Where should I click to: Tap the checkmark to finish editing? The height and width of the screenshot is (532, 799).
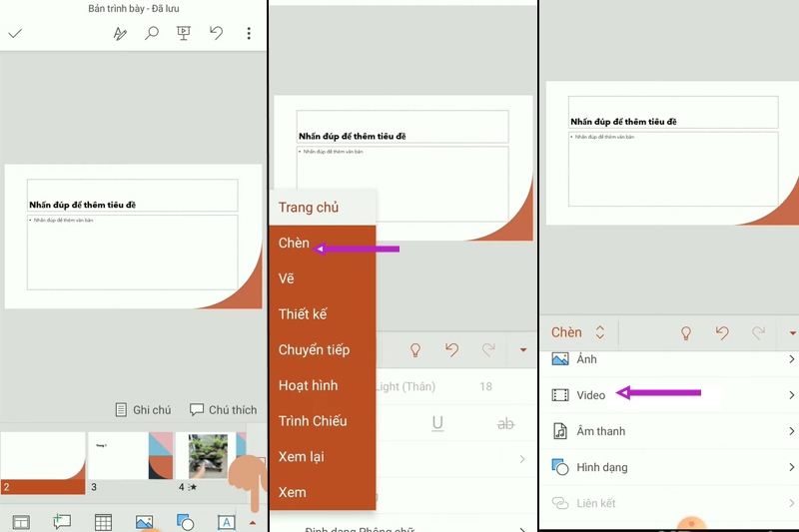15,33
